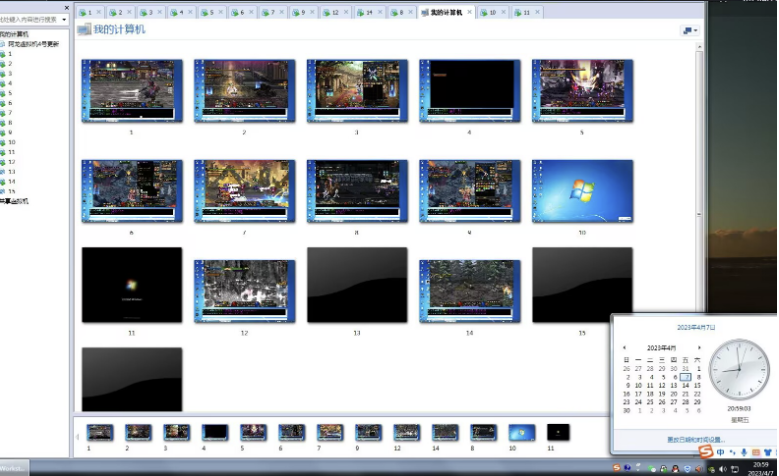Open the large thumbnail of VM 7
The width and height of the screenshot is (779, 476).
click(244, 191)
